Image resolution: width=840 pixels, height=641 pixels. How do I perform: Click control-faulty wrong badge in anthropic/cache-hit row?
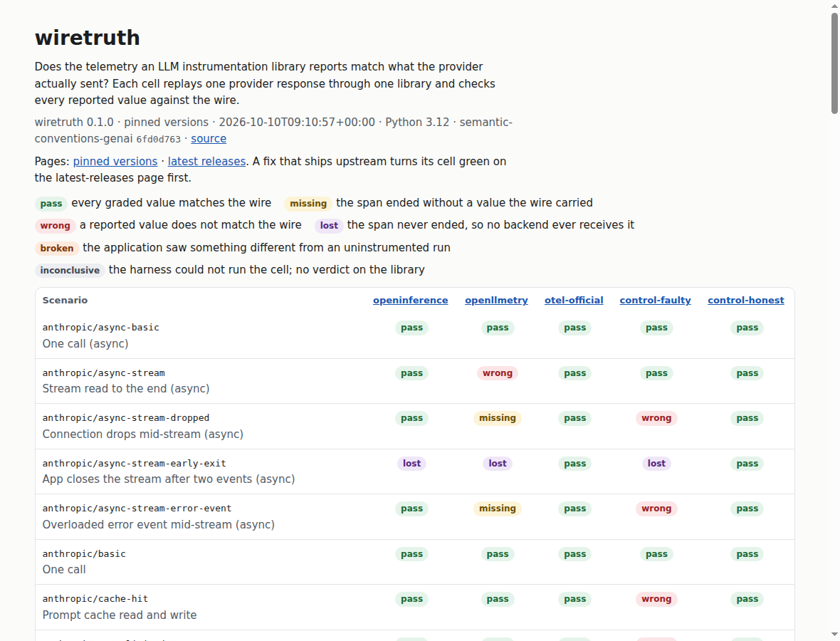click(x=656, y=599)
